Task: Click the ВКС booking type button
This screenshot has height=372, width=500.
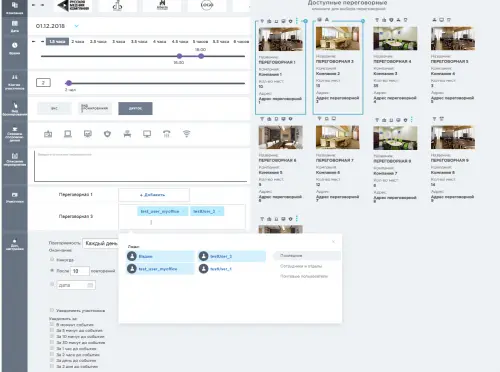Action: tap(54, 108)
